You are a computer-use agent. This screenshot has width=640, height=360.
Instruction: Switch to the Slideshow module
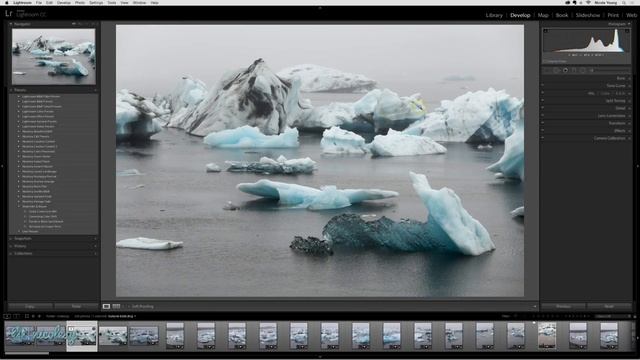[x=588, y=15]
